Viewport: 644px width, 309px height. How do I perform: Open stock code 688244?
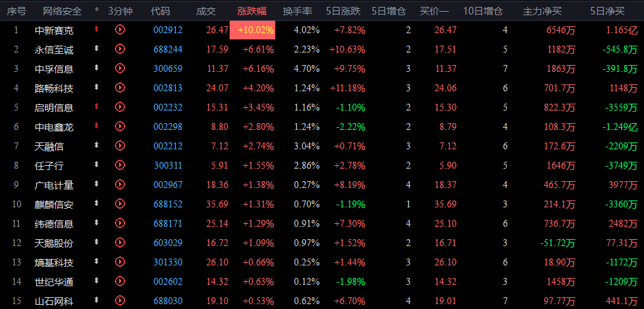tap(168, 49)
